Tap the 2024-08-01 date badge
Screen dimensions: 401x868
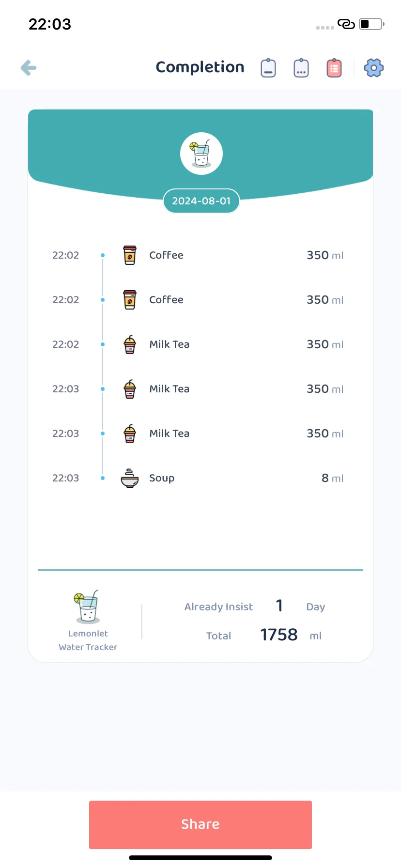(x=201, y=201)
